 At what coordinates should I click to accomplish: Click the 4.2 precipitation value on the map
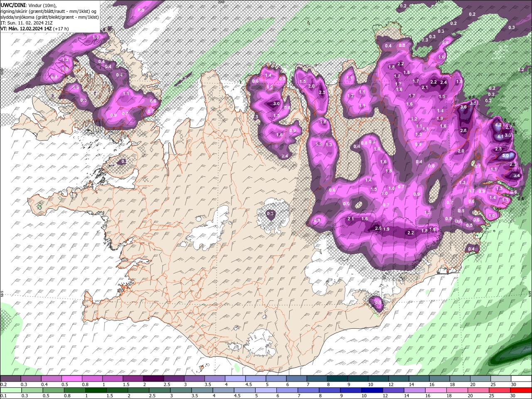[499, 125]
